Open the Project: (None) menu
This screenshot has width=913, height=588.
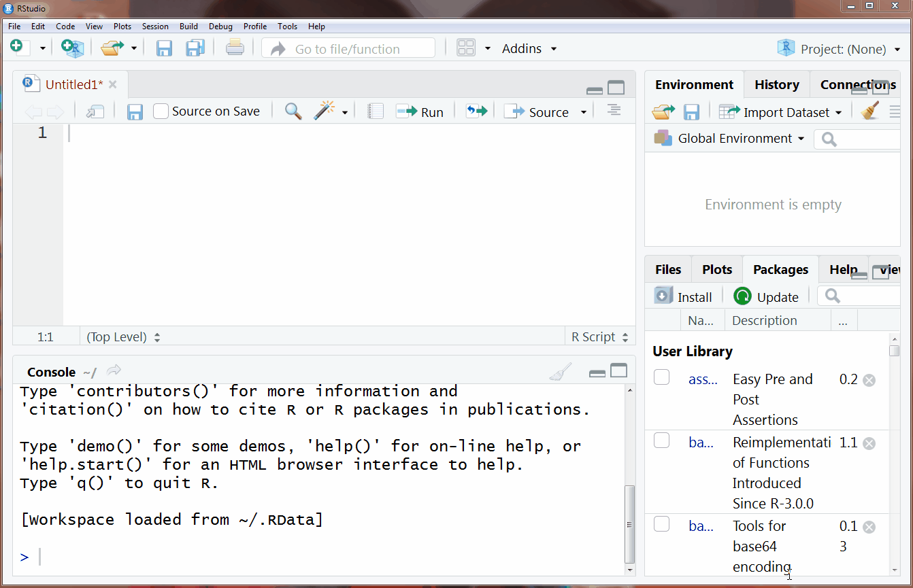pos(840,49)
